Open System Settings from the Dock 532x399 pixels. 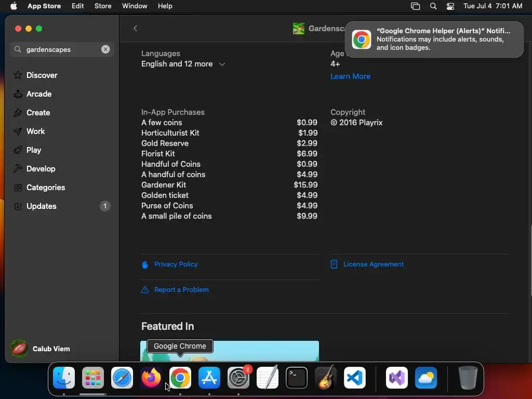238,378
